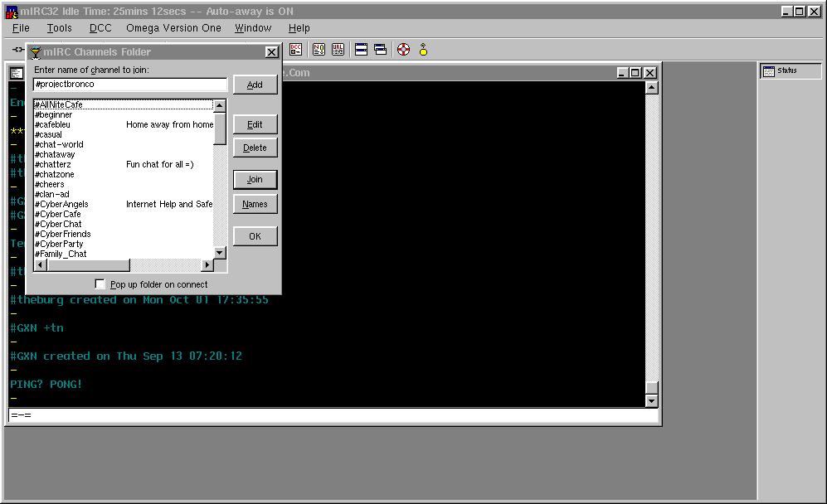Click the channel list scroll-left arrow

click(40, 264)
